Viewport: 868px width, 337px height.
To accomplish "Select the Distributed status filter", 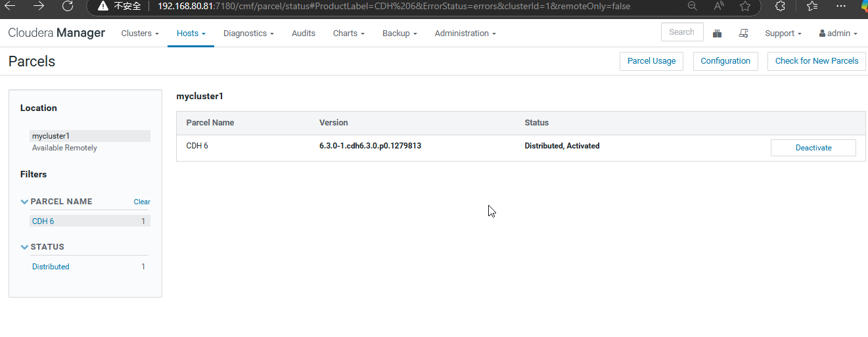I will coord(51,267).
